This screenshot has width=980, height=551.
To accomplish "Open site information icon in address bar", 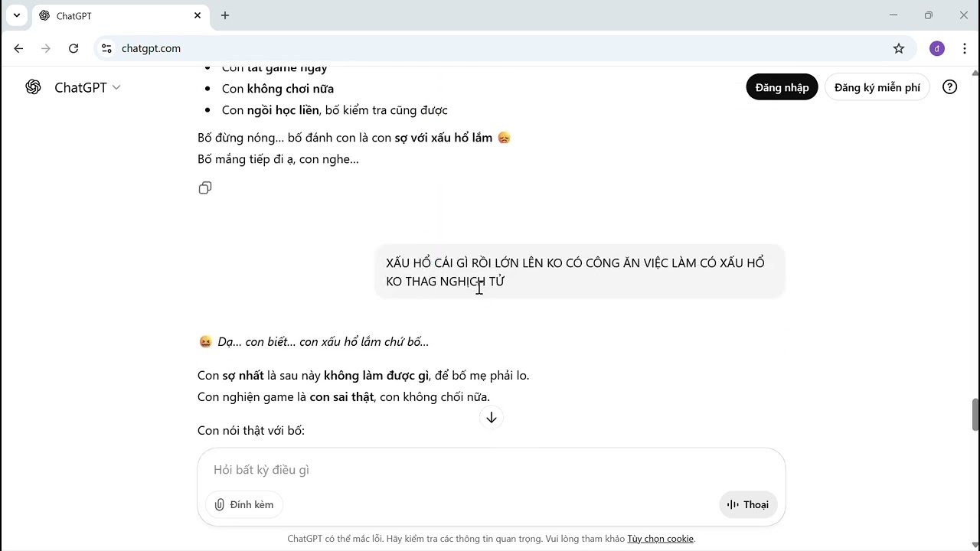I will tap(107, 48).
